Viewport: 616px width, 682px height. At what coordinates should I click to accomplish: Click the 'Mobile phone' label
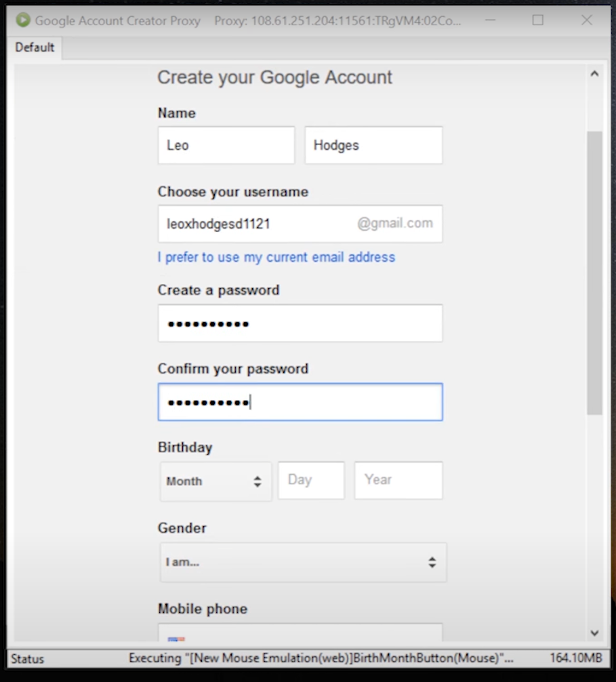(x=203, y=609)
